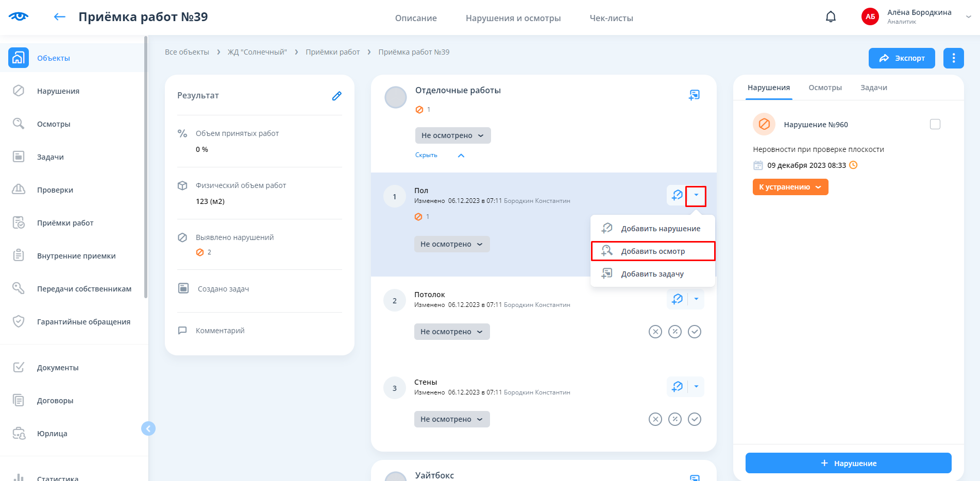Click the pencil icon to edit Результат
The width and height of the screenshot is (980, 481).
click(336, 96)
